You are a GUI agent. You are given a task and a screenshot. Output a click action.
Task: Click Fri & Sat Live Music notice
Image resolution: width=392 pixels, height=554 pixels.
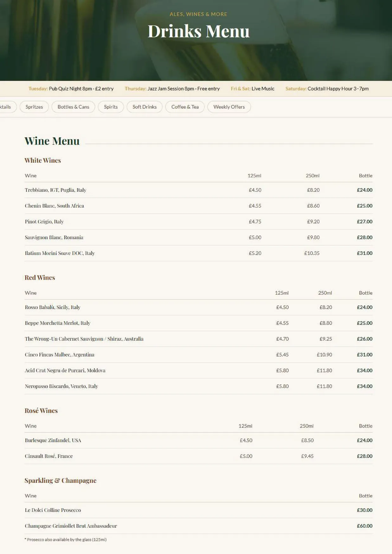(x=253, y=89)
